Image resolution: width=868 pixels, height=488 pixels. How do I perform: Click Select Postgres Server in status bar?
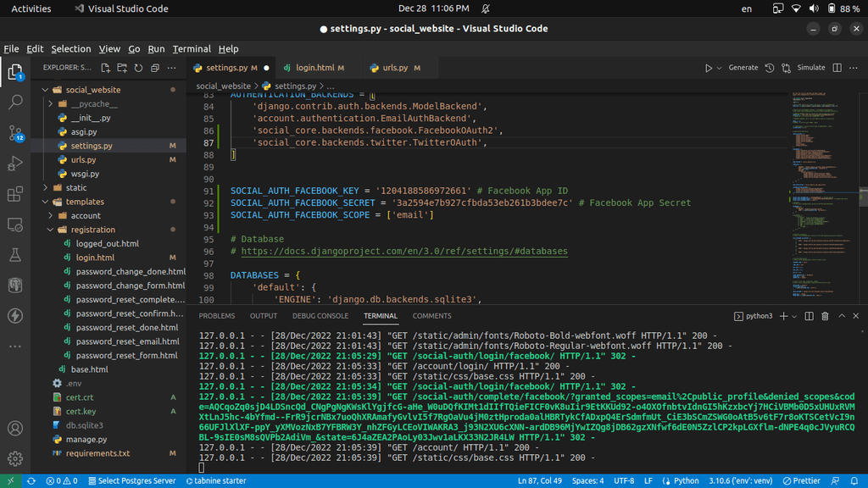click(131, 481)
